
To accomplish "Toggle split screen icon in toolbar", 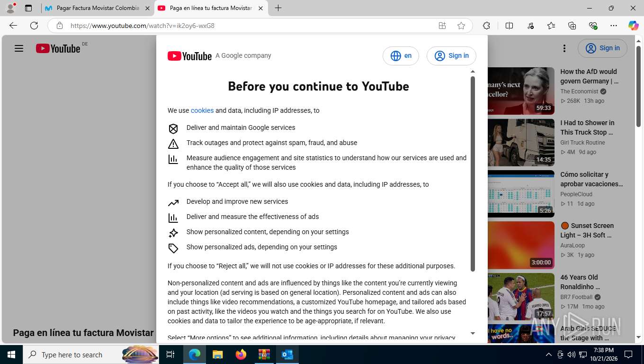I will 510,26.
